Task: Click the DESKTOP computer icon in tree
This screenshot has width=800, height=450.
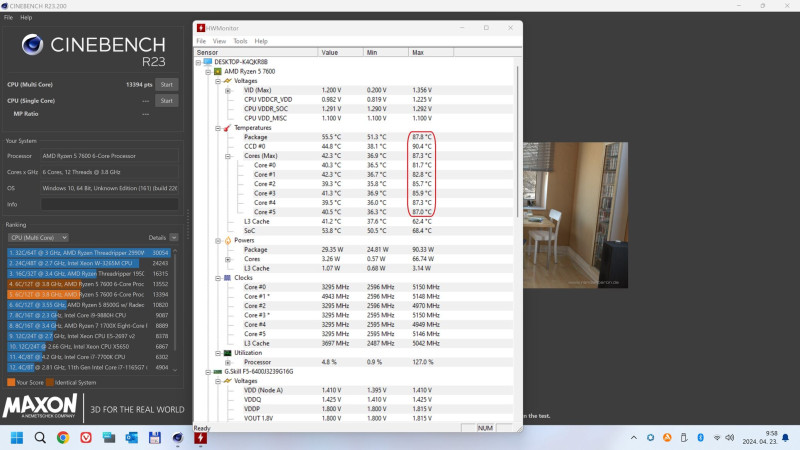Action: click(x=208, y=62)
